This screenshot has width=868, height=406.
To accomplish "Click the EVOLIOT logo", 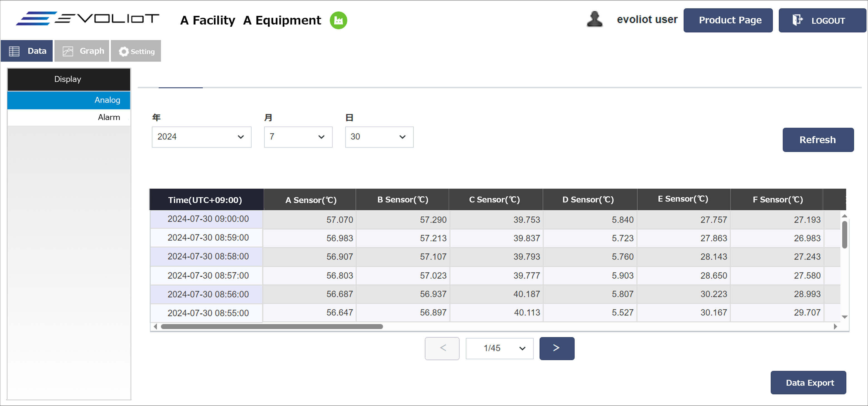I will pyautogui.click(x=88, y=19).
